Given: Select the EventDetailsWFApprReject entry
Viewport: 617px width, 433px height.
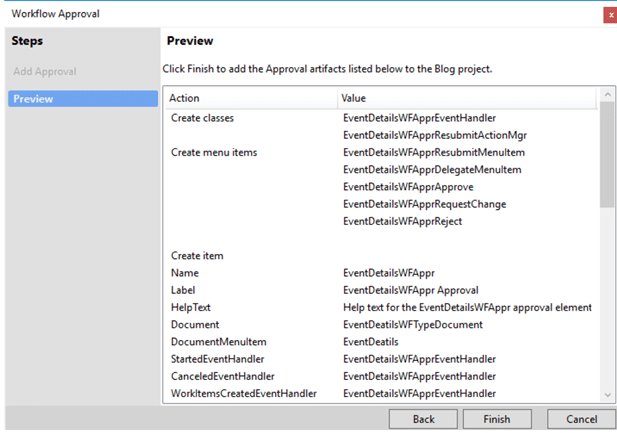Looking at the screenshot, I should pos(402,221).
